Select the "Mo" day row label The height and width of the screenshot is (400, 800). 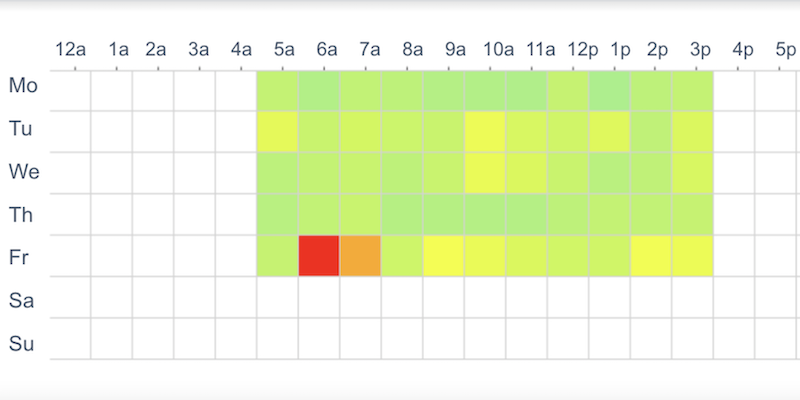coord(23,86)
